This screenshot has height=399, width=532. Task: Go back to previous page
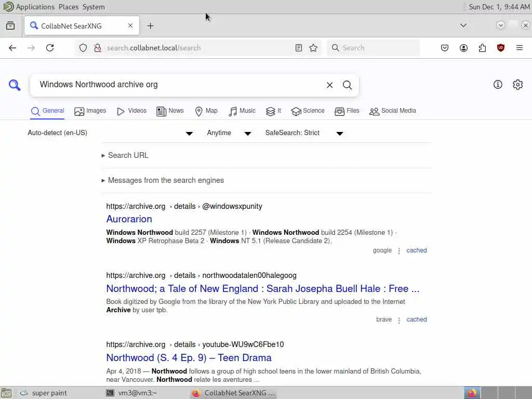(12, 48)
